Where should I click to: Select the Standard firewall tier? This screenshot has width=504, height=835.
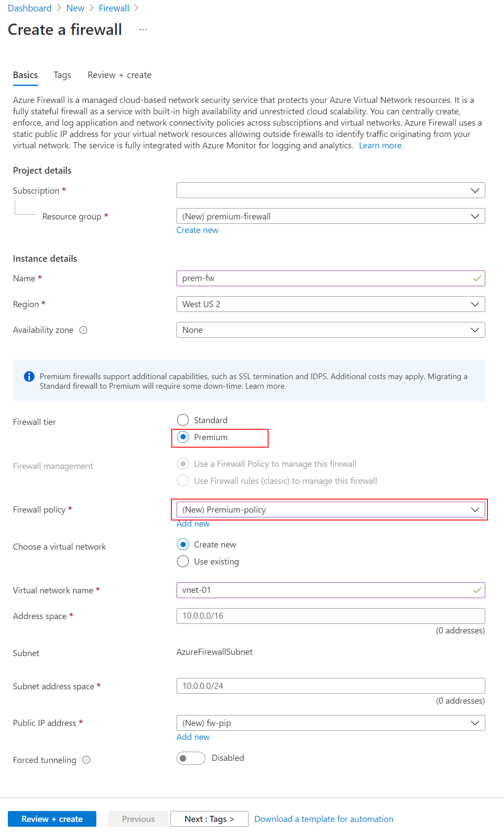183,420
